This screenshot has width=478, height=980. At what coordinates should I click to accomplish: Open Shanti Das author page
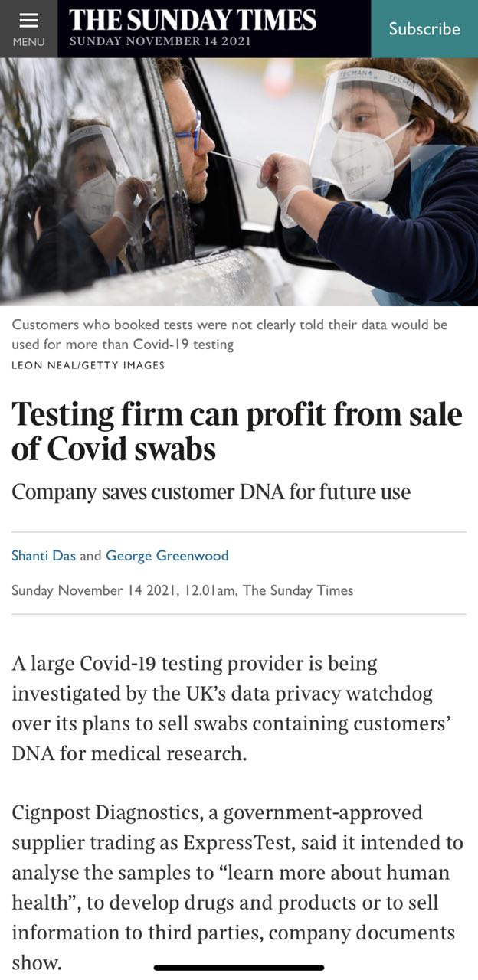44,556
